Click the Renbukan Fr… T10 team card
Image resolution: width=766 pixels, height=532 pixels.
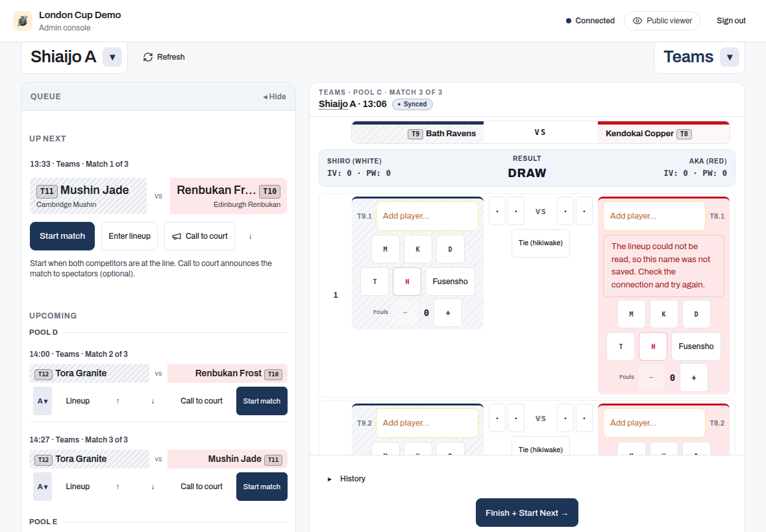pyautogui.click(x=228, y=196)
